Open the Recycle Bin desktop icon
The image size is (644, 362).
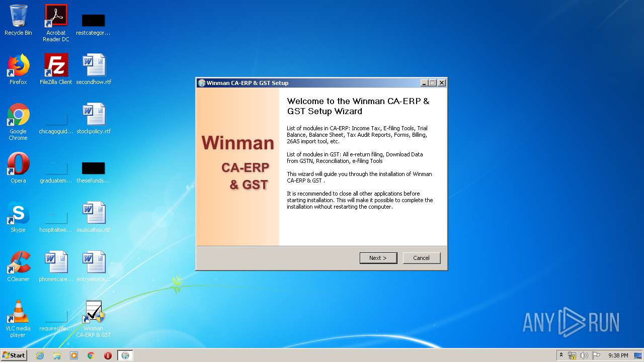point(18,20)
